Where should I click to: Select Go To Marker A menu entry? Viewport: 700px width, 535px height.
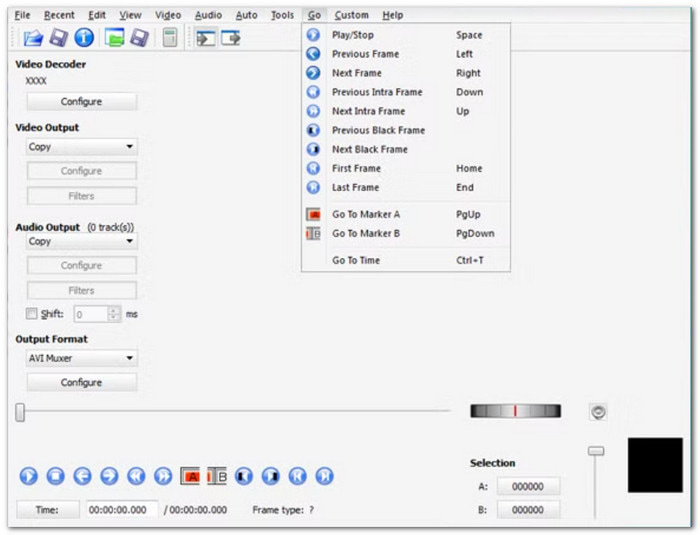(406, 214)
